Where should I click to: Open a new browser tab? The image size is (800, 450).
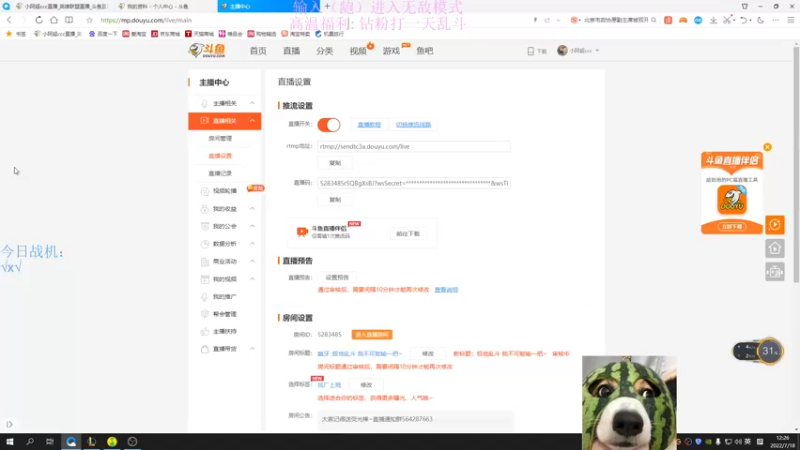pos(327,6)
